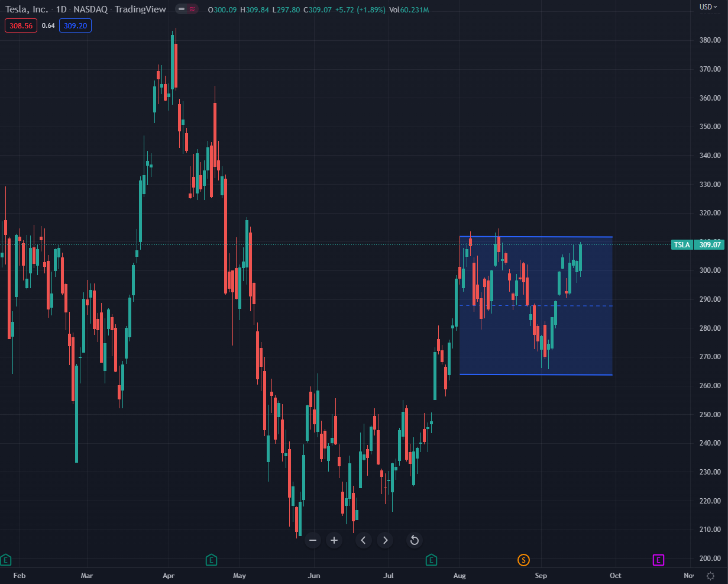The height and width of the screenshot is (584, 728).
Task: Click the green TSLA price scale label
Action: click(682, 244)
